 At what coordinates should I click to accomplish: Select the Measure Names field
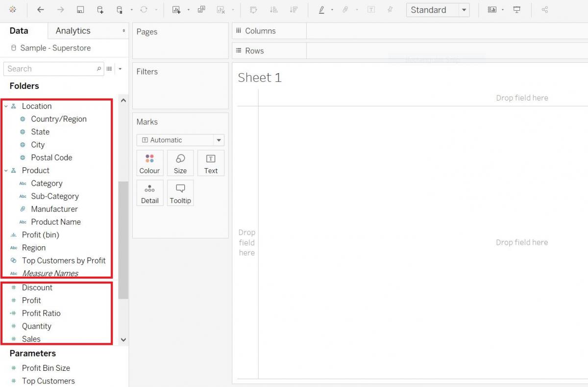(50, 273)
